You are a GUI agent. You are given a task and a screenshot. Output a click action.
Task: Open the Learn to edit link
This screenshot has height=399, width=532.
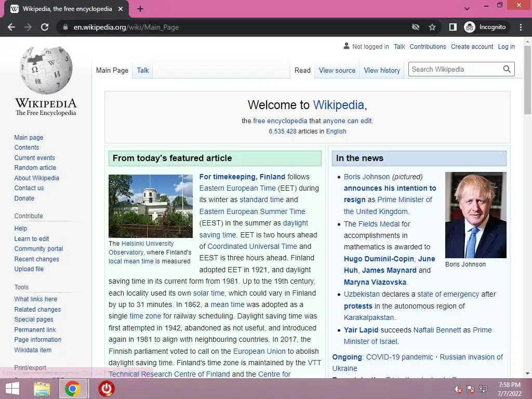(x=32, y=238)
